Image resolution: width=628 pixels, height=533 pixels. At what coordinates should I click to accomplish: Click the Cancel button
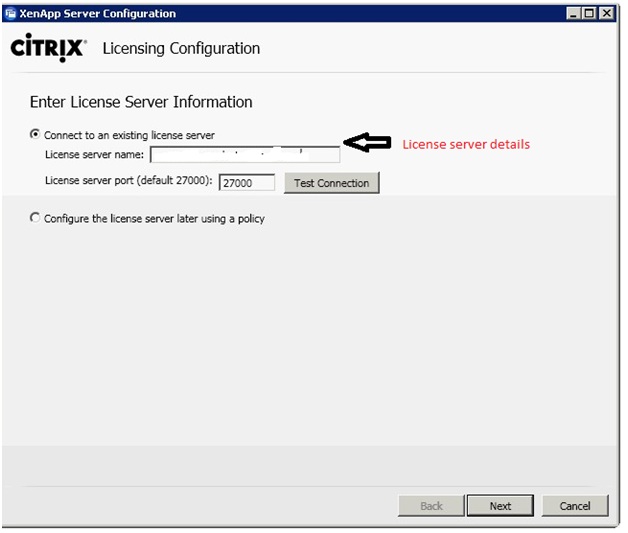coord(575,506)
